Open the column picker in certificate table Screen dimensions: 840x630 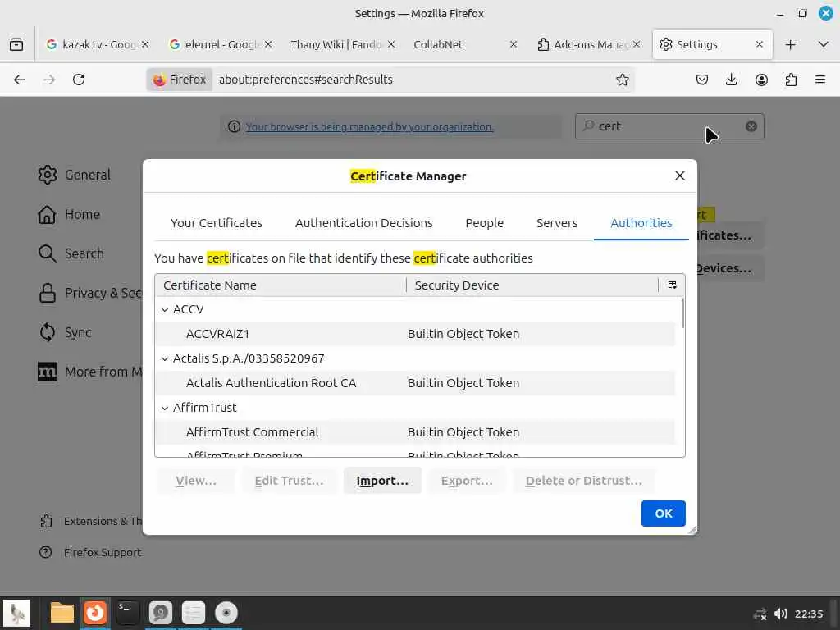pos(673,285)
